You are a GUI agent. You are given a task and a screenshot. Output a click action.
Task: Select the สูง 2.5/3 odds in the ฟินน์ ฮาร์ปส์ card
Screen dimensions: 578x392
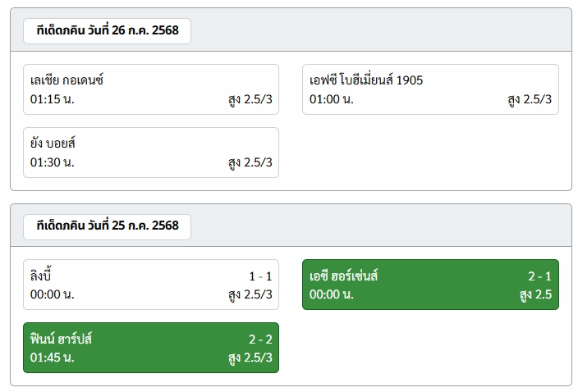click(250, 358)
